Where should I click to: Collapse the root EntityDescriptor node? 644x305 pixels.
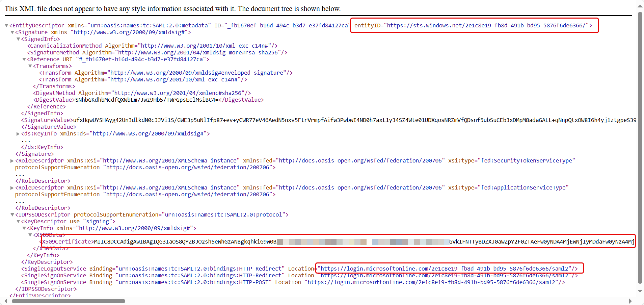(6, 25)
